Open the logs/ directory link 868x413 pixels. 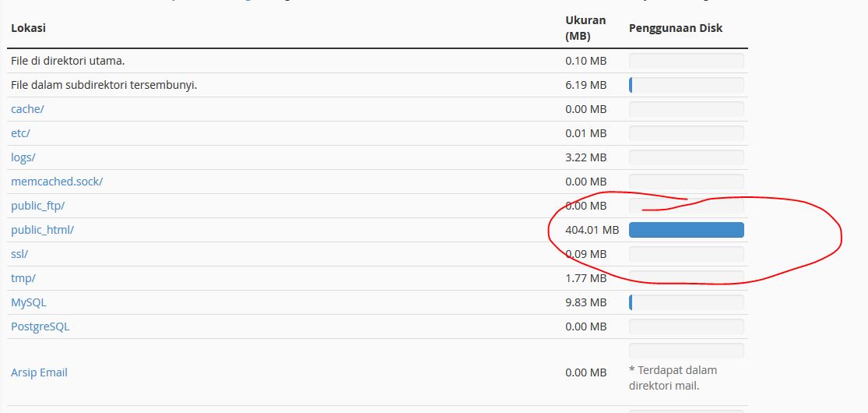(23, 157)
